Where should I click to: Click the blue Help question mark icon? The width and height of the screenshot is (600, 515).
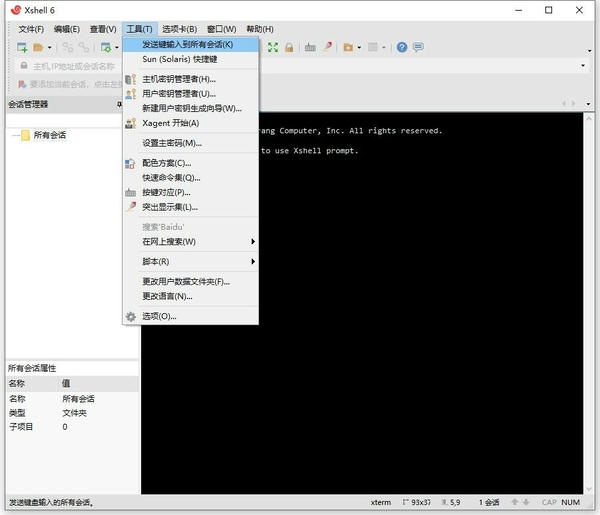(x=402, y=47)
